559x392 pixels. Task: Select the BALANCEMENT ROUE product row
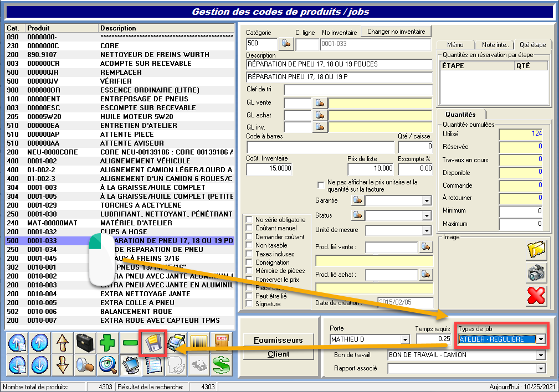point(120,312)
